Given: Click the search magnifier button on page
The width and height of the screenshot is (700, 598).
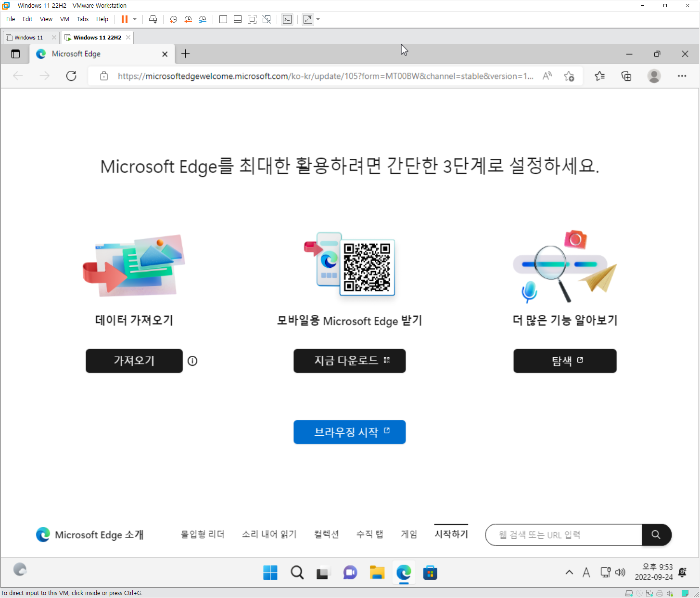Looking at the screenshot, I should pos(656,535).
